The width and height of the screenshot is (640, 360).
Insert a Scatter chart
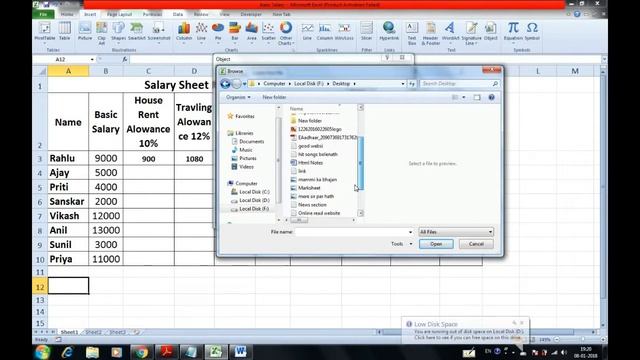click(x=269, y=32)
